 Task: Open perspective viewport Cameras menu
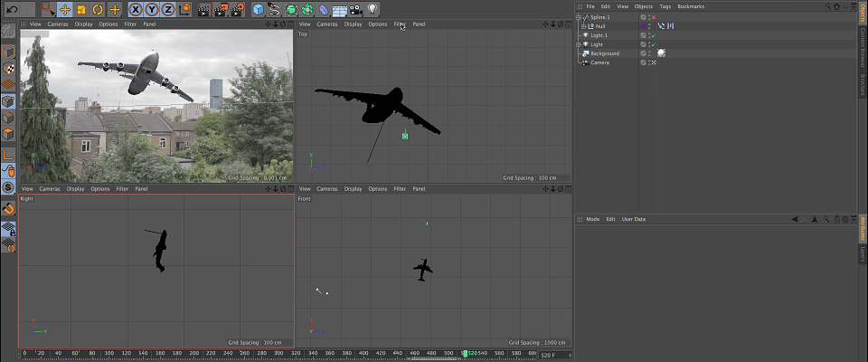[x=58, y=24]
